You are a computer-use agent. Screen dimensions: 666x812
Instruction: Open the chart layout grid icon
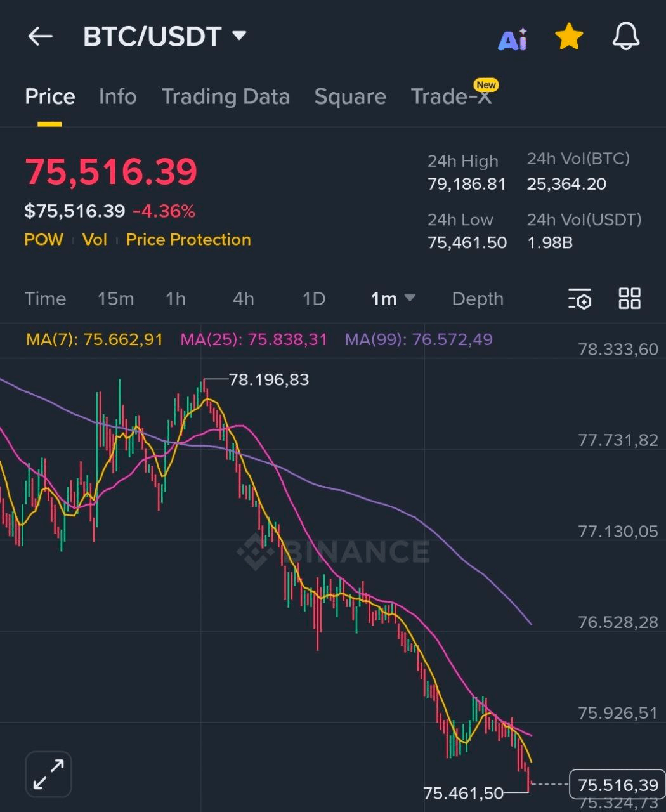(629, 298)
